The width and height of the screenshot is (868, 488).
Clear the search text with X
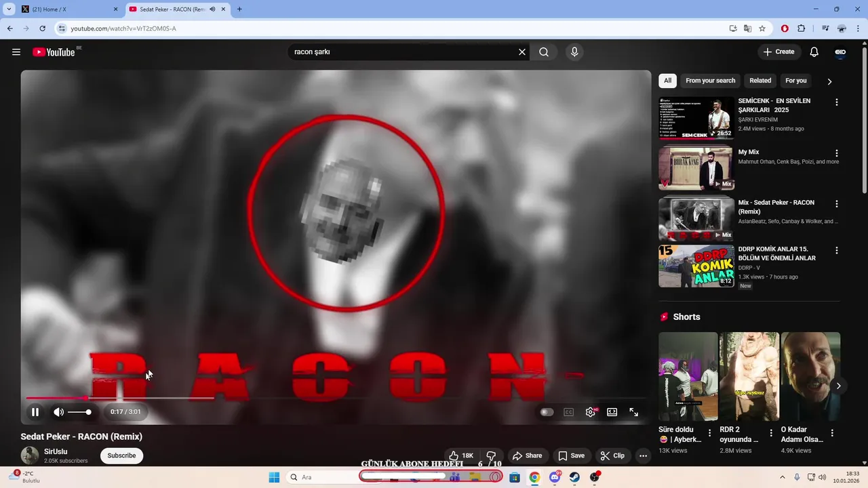(x=522, y=52)
